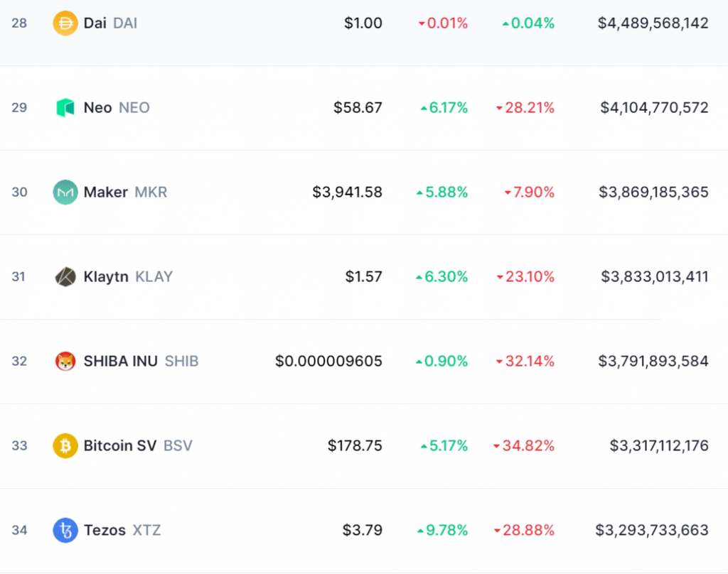This screenshot has height=574, width=728.
Task: Click the Neo green logo icon
Action: (65, 108)
